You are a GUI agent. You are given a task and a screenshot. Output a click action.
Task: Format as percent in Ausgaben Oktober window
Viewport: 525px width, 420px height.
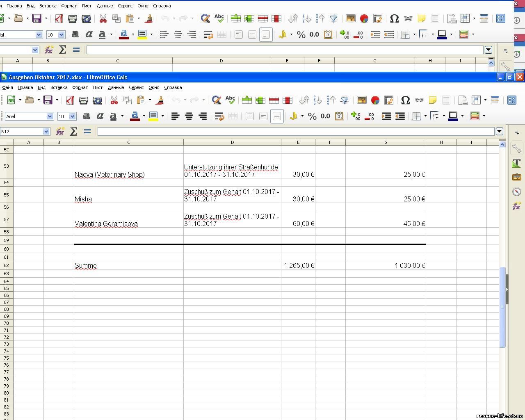coord(312,116)
